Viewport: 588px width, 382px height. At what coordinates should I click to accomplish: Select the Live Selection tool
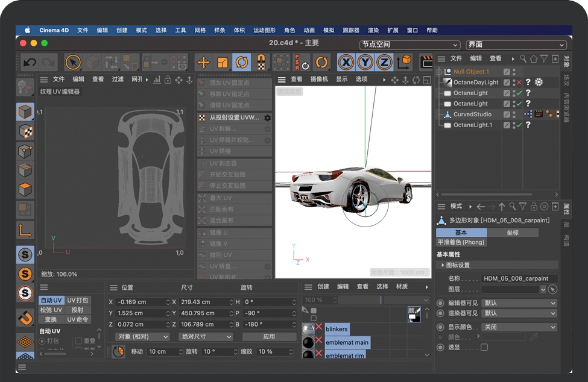click(x=72, y=61)
